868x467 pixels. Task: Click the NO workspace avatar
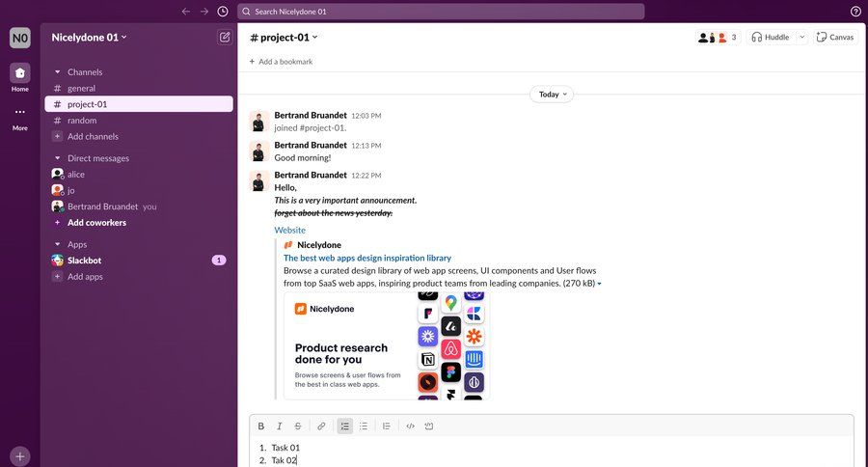(20, 38)
